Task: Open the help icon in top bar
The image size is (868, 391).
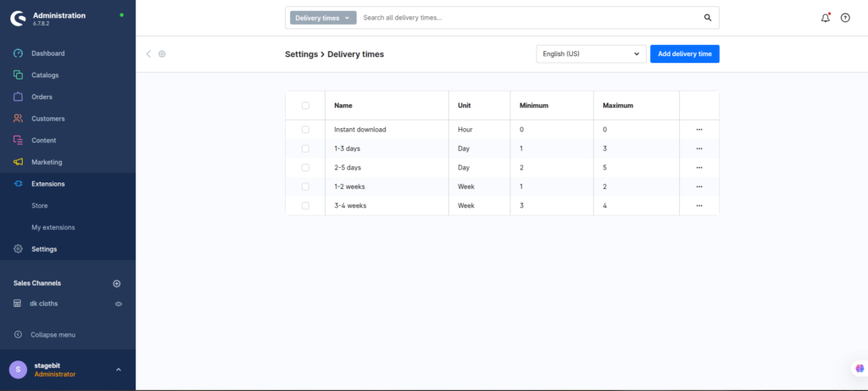Action: [845, 18]
